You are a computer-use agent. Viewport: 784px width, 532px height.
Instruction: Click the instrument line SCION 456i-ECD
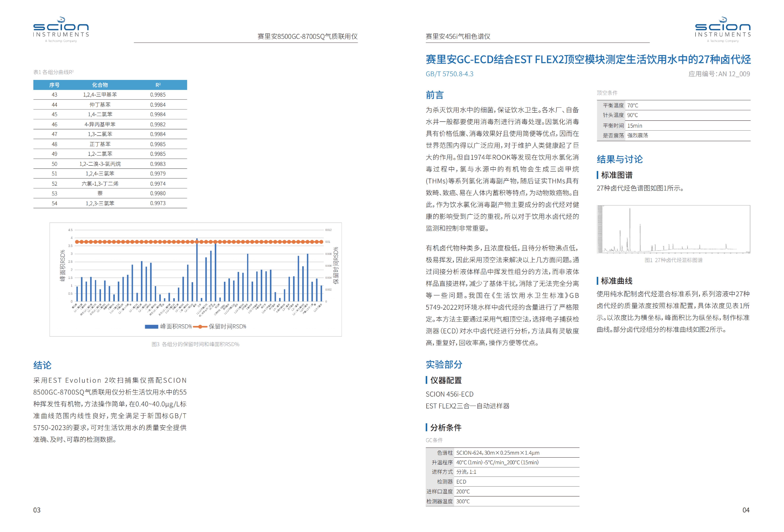450,394
